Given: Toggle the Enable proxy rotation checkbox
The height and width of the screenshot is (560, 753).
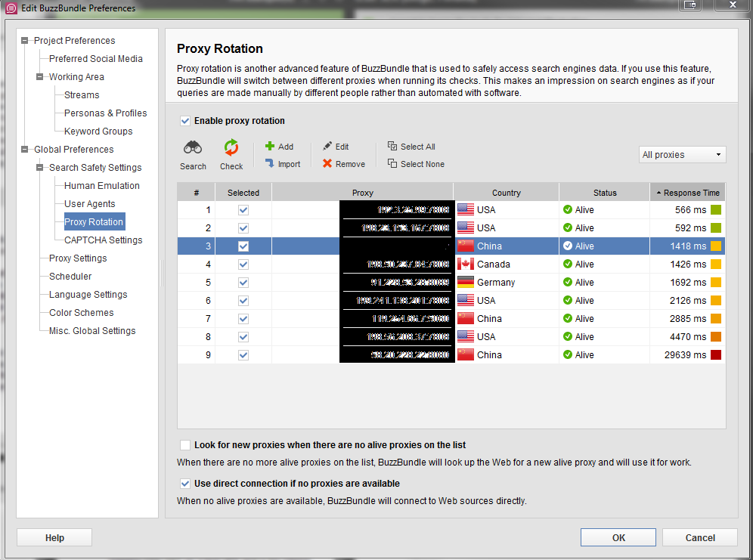Looking at the screenshot, I should click(x=185, y=121).
